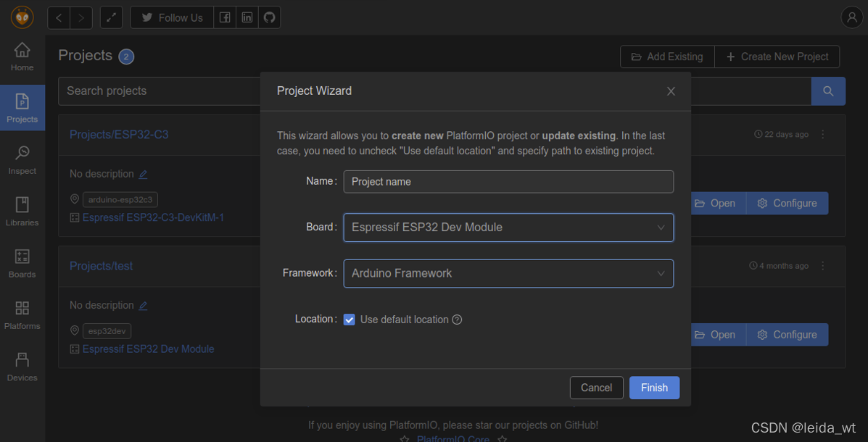
Task: Open the Framework dropdown
Action: click(509, 273)
